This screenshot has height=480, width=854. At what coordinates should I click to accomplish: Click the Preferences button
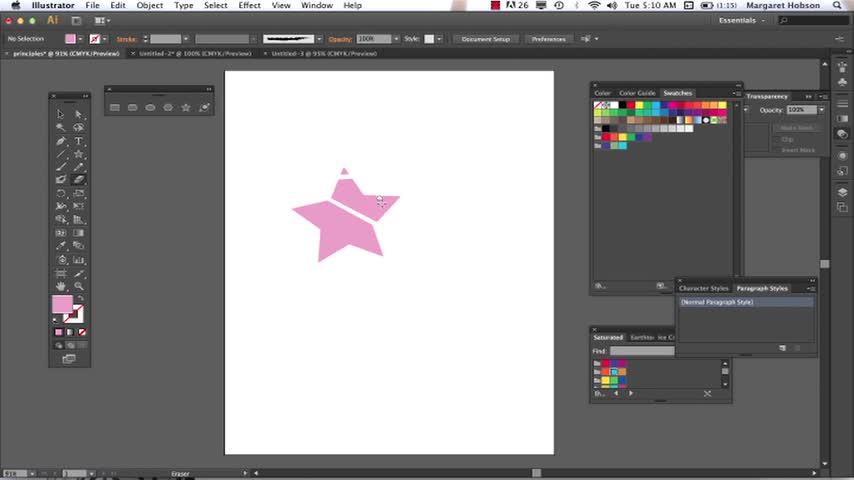[x=548, y=39]
